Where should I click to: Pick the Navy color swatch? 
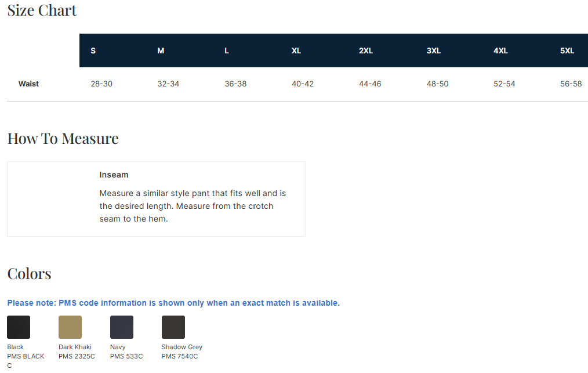[122, 327]
